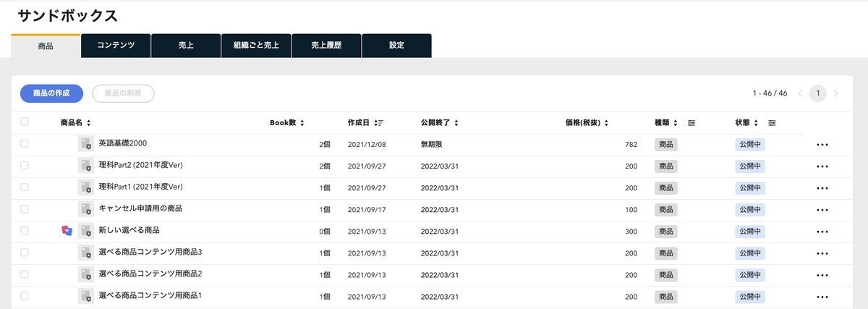Screen dimensions: 868x309
Task: Click the サンドボックス page title
Action: tap(67, 16)
